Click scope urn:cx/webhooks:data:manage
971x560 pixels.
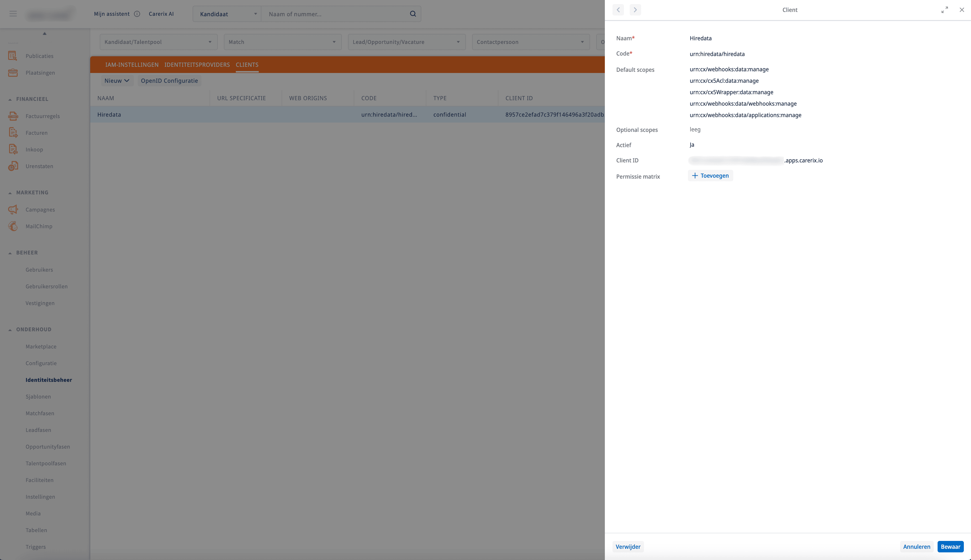[x=729, y=69]
